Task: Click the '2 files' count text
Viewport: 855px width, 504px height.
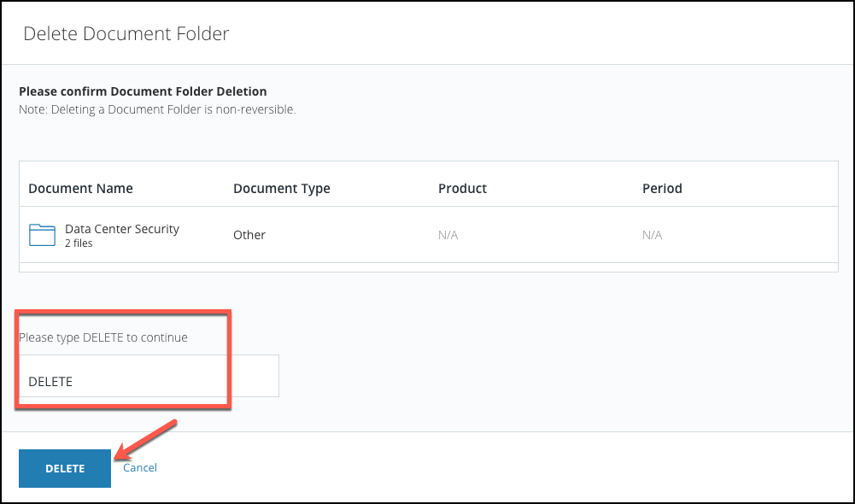Action: point(79,243)
